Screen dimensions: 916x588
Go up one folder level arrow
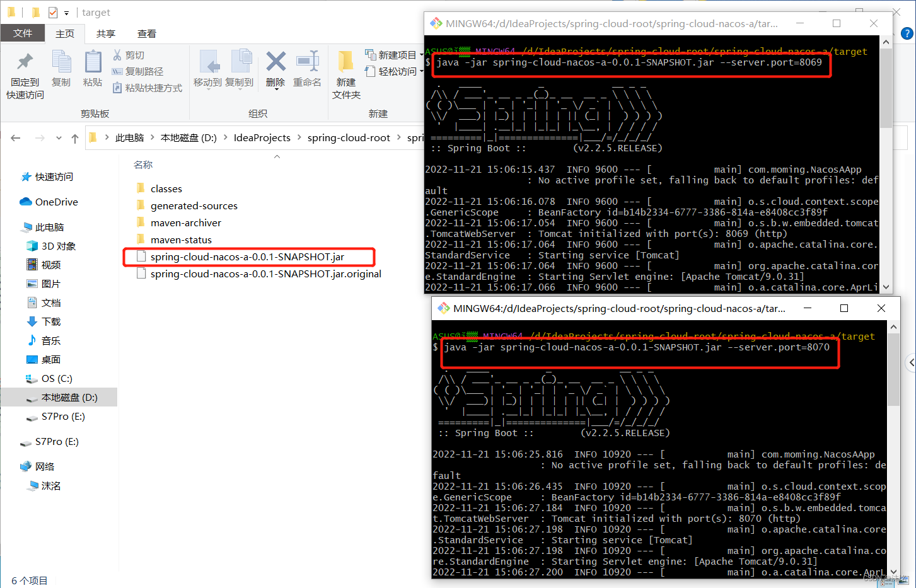75,138
